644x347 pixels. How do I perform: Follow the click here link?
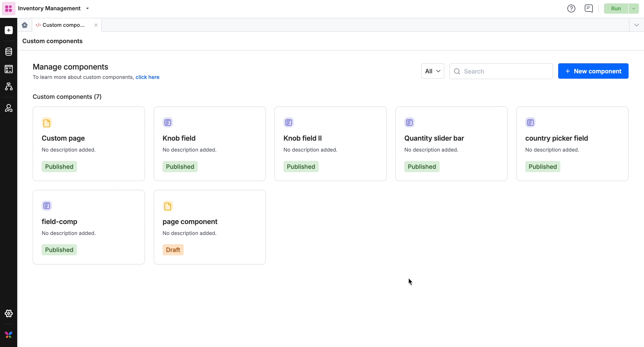click(x=147, y=77)
